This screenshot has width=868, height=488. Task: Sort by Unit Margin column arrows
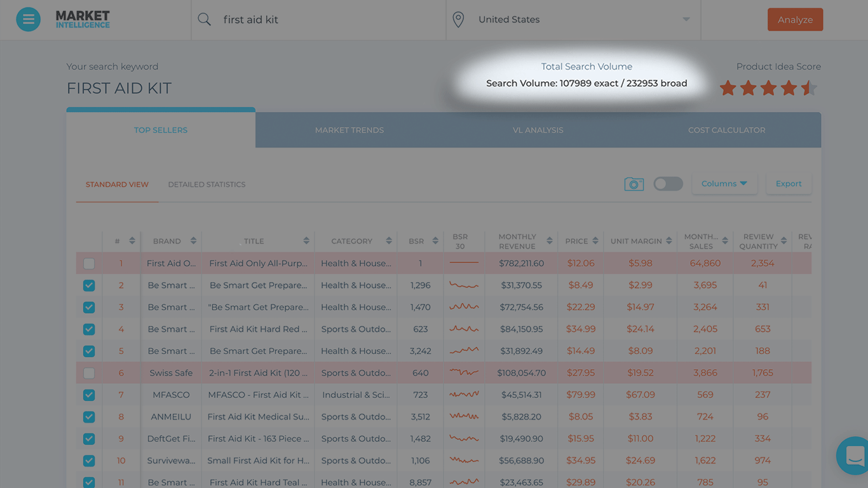[x=668, y=241]
